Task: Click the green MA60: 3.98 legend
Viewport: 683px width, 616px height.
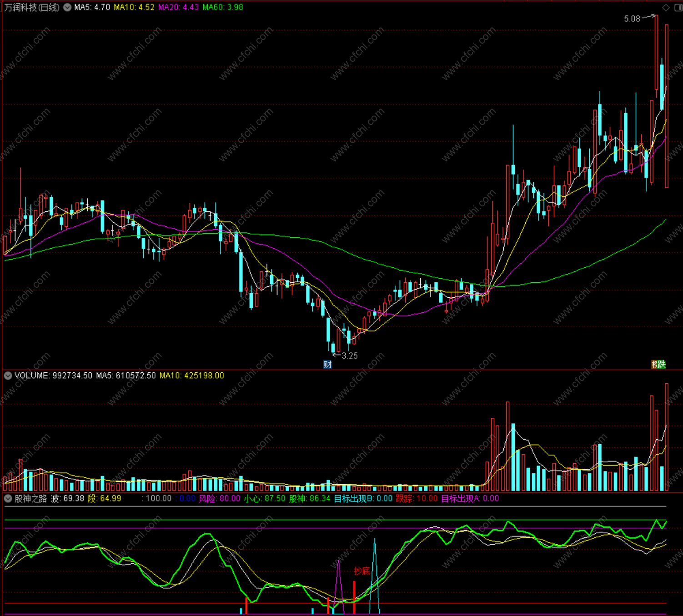Action: tap(223, 7)
